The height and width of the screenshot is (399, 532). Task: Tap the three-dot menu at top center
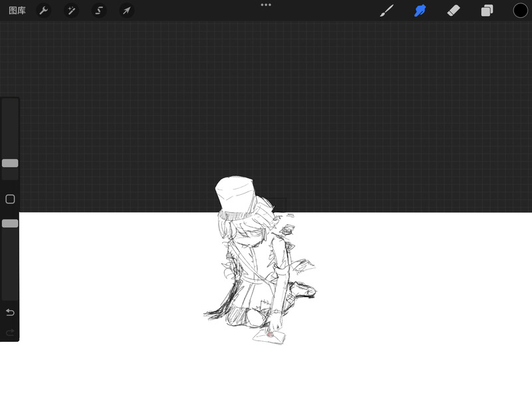pos(266,5)
